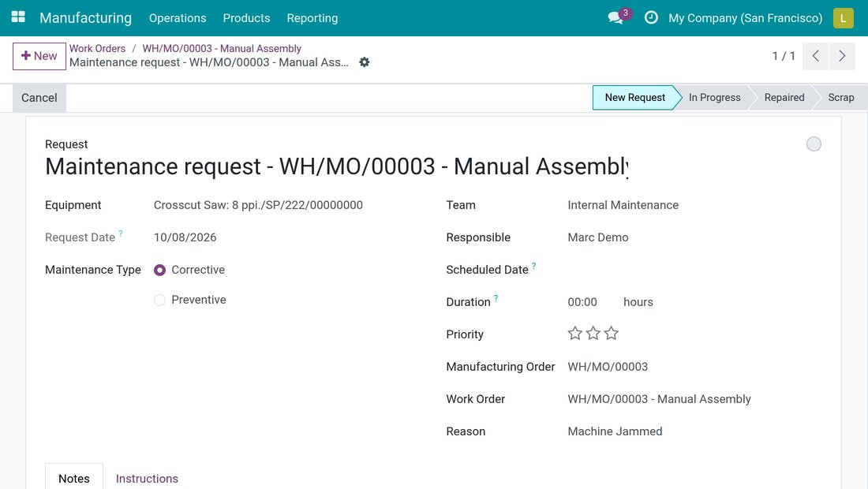868x489 pixels.
Task: Cancel the maintenance request
Action: click(39, 98)
